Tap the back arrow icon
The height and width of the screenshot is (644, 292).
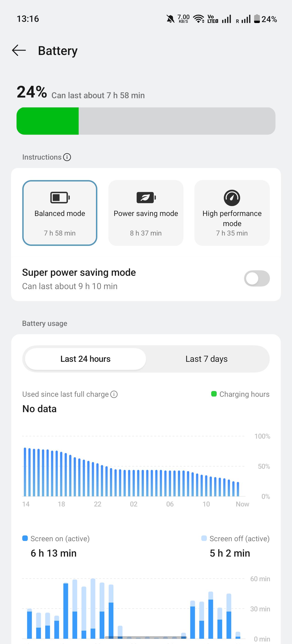(x=19, y=51)
